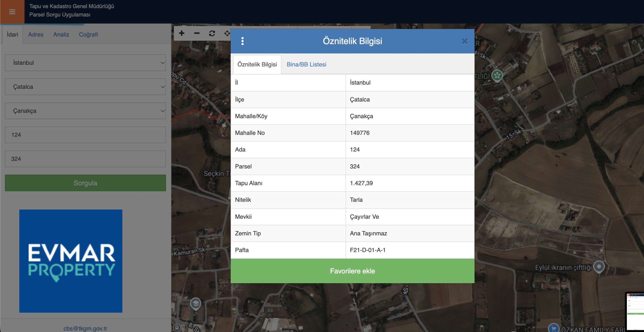Click the Mahalle/Köy value Çanakça in table
This screenshot has width=644, height=332.
[x=361, y=116]
